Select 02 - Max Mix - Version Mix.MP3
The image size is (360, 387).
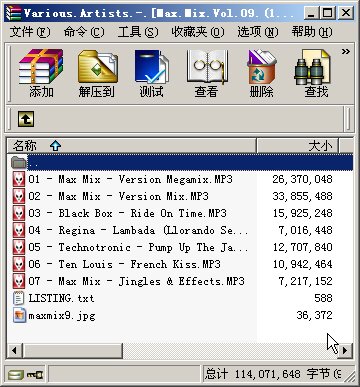pyautogui.click(x=180, y=196)
